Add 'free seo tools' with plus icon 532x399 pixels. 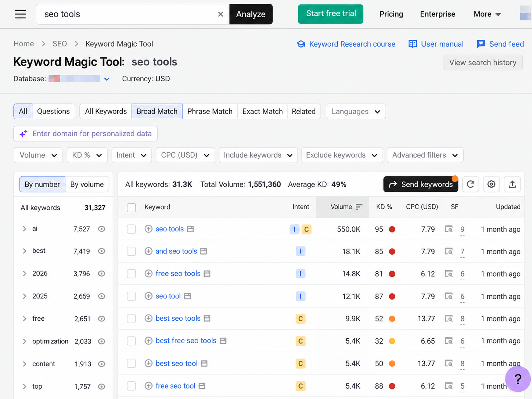pos(148,273)
